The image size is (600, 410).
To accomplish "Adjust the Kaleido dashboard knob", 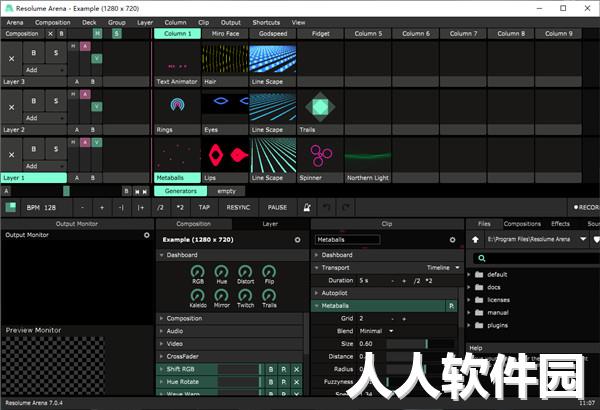I will [197, 296].
